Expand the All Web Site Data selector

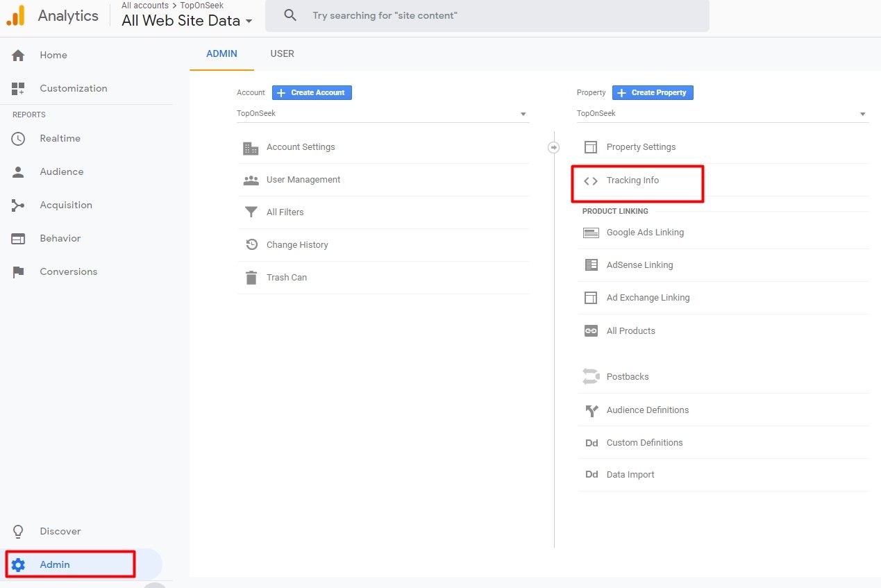[187, 21]
